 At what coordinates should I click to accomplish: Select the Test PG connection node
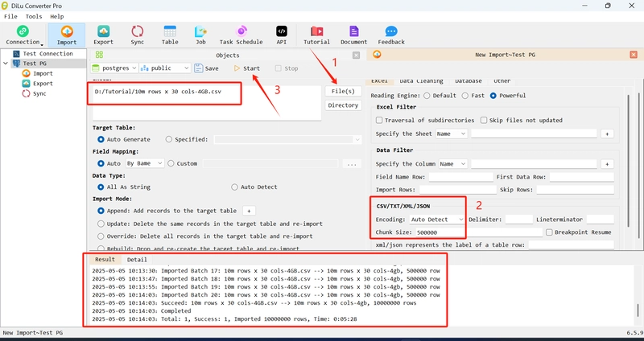(35, 64)
